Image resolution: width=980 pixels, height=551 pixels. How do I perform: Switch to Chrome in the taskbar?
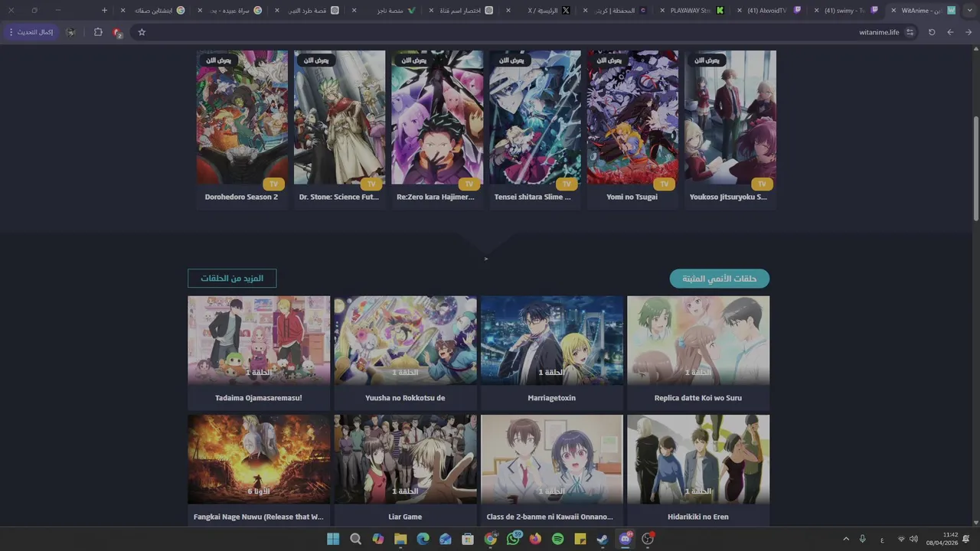[490, 539]
